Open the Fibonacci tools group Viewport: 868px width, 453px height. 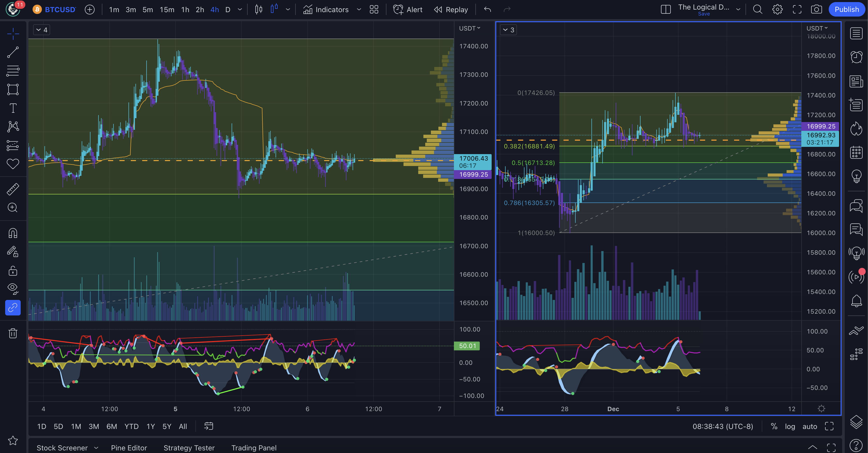tap(13, 71)
